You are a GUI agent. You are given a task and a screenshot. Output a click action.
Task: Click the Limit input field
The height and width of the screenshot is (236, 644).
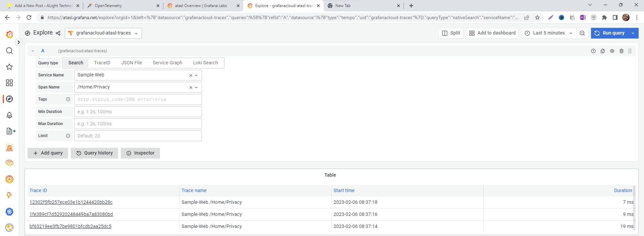click(138, 136)
